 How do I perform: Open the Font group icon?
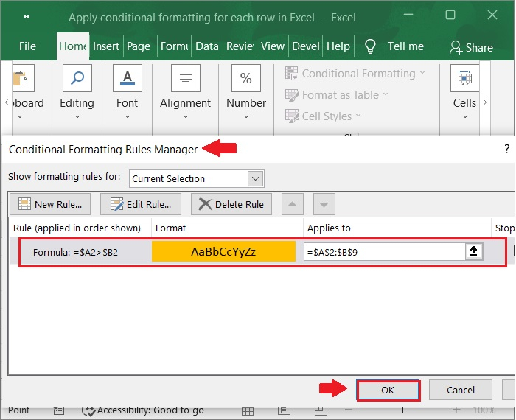(x=127, y=79)
